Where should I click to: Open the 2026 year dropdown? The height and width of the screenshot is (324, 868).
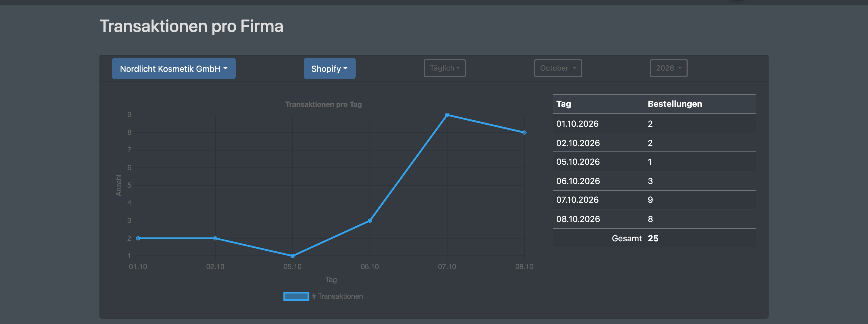point(668,68)
